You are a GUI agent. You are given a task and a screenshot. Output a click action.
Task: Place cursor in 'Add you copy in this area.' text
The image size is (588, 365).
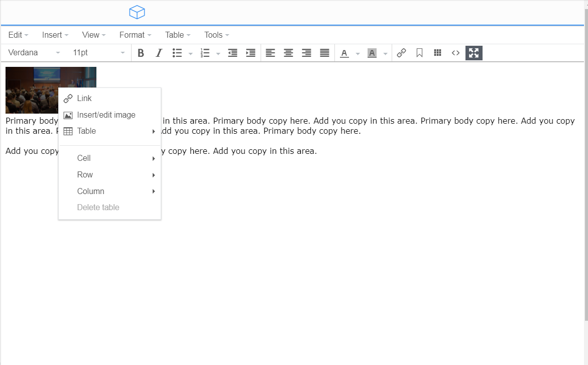point(265,151)
